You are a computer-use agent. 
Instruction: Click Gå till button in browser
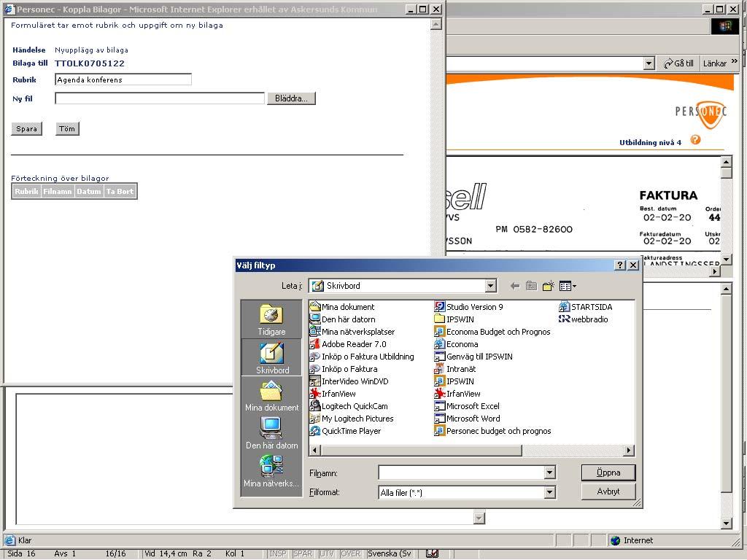pos(679,63)
